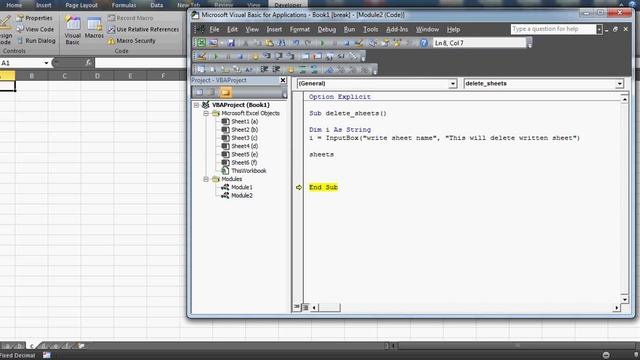Click Uncomment Block icon on Edit toolbar
The image size is (640, 360).
pos(314,69)
